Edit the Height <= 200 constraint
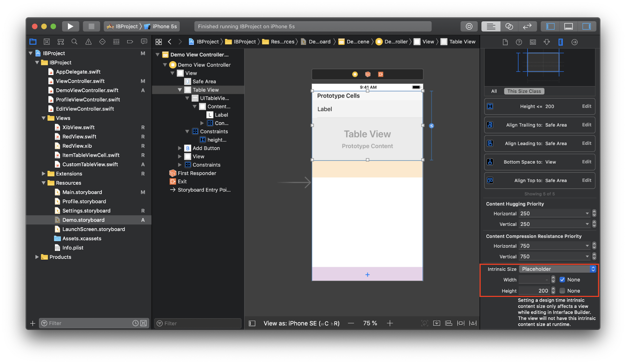The height and width of the screenshot is (364, 626). tap(587, 106)
